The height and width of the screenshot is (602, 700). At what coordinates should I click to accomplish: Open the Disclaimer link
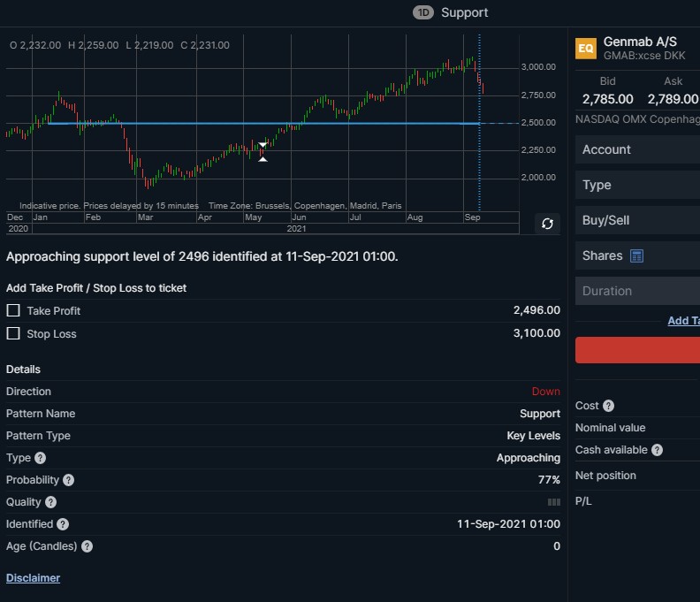(33, 578)
